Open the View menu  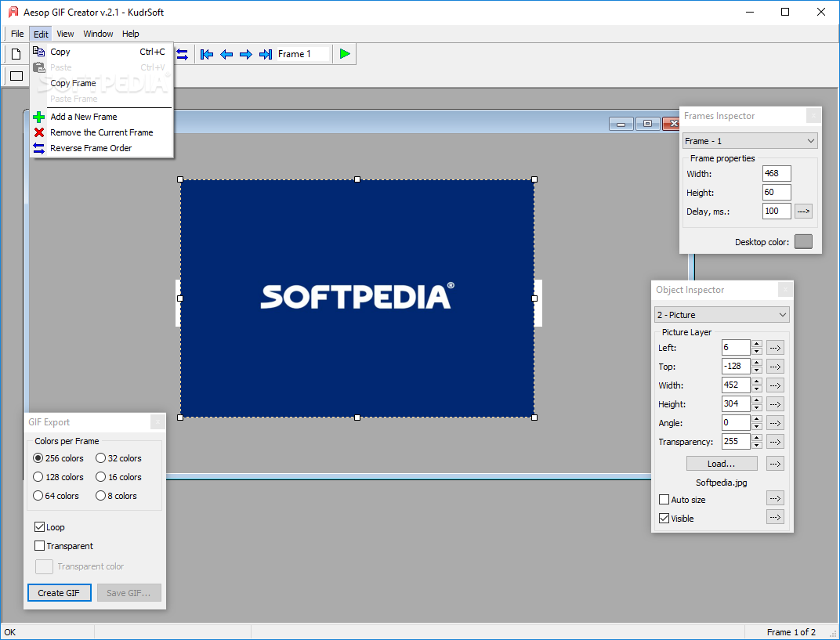(65, 34)
